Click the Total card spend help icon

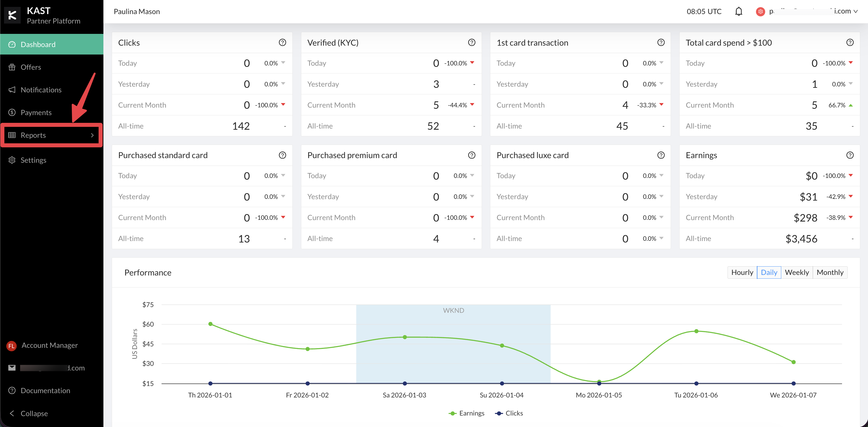click(x=850, y=42)
